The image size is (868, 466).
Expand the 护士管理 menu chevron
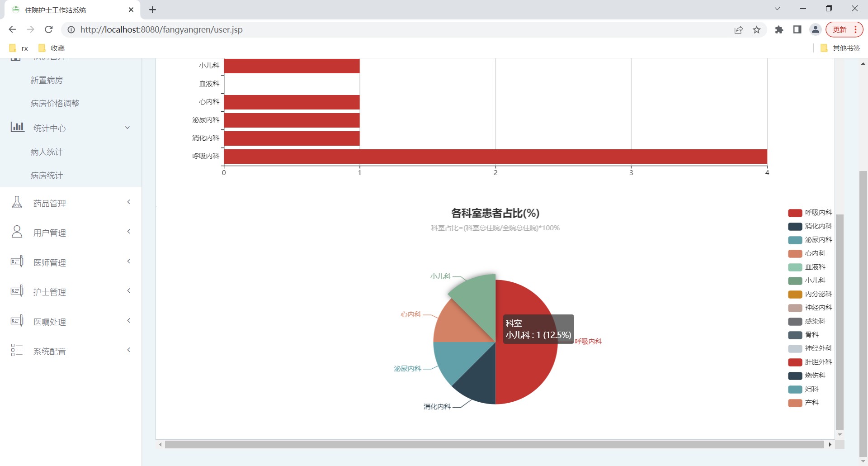point(129,291)
